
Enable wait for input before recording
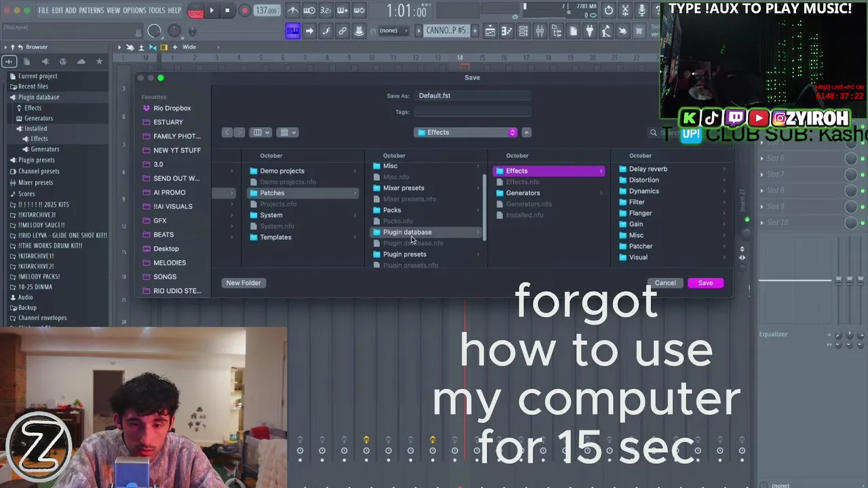coord(309,10)
